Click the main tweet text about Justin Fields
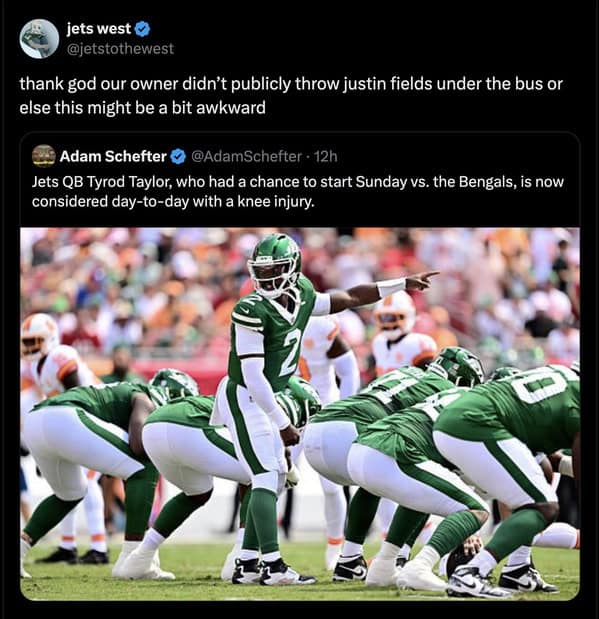The width and height of the screenshot is (599, 619). 291,96
